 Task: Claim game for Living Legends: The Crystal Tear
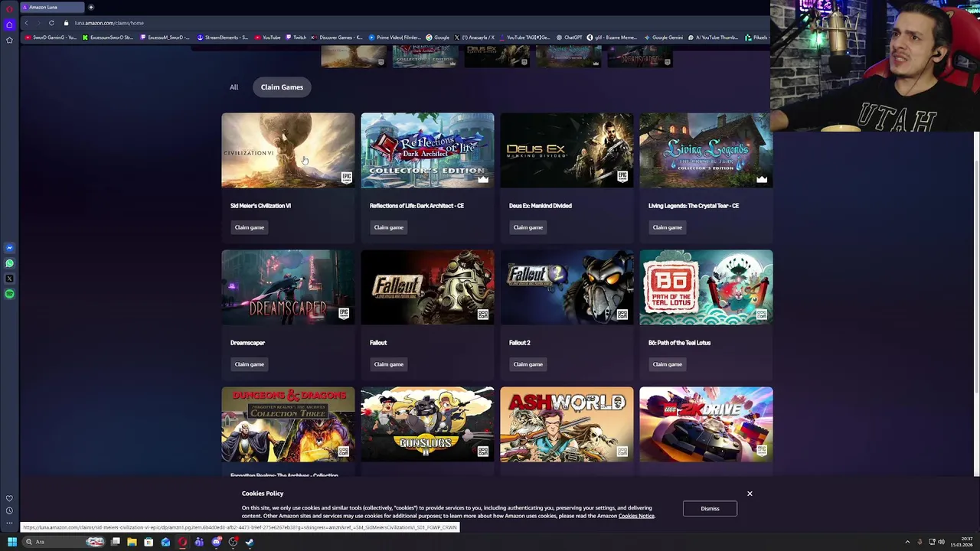coord(667,227)
